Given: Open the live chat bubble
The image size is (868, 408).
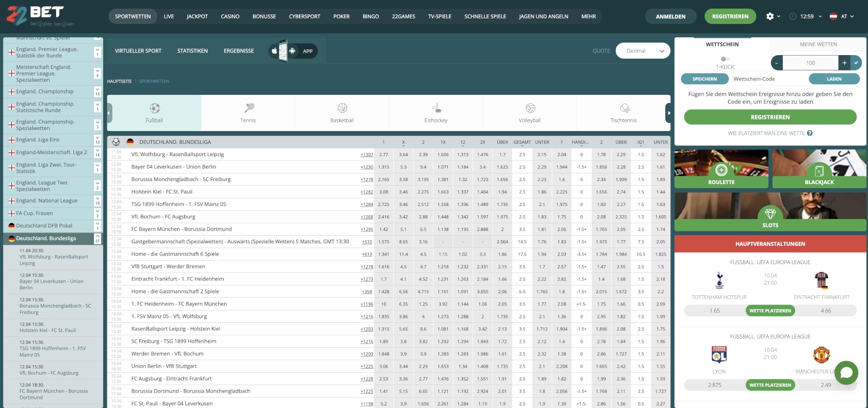Looking at the screenshot, I should [846, 372].
